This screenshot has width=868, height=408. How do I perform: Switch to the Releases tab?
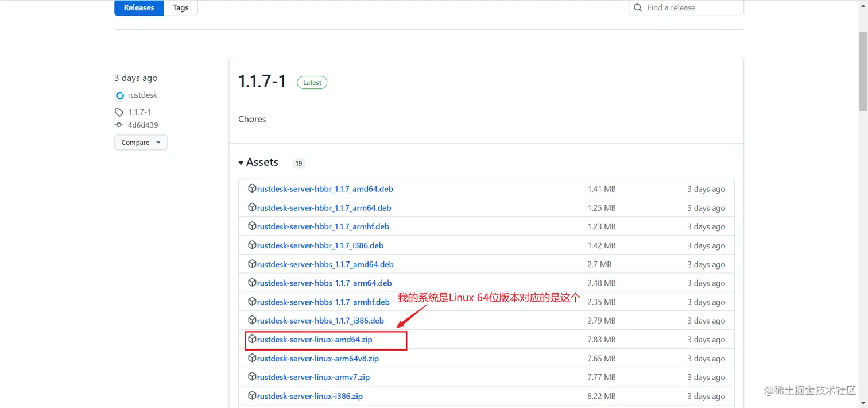click(139, 7)
